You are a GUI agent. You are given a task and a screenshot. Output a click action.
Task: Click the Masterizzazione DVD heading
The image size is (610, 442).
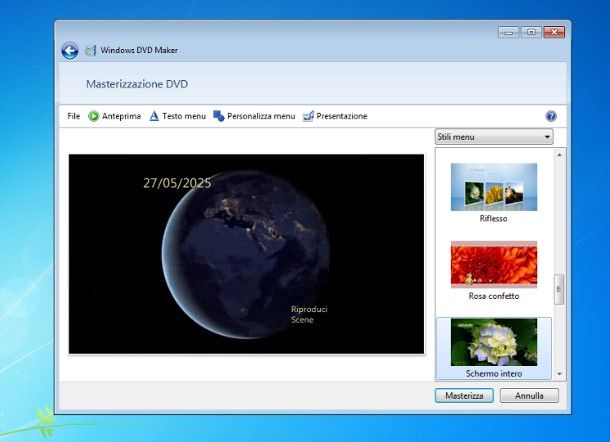point(137,84)
